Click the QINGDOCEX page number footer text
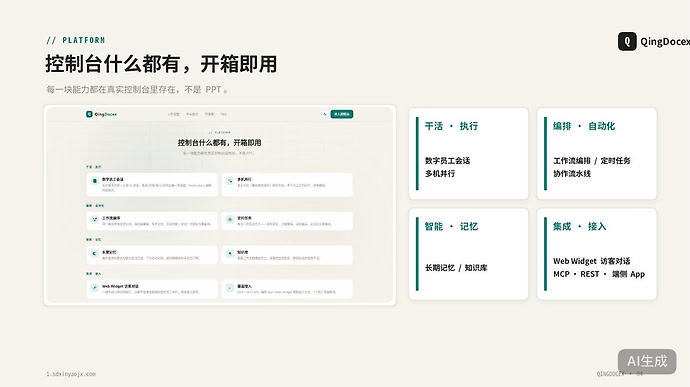Image resolution: width=690 pixels, height=387 pixels. 620,374
